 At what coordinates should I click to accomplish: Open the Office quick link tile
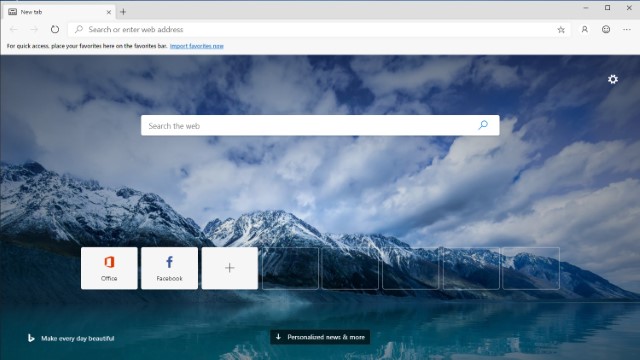pos(109,268)
